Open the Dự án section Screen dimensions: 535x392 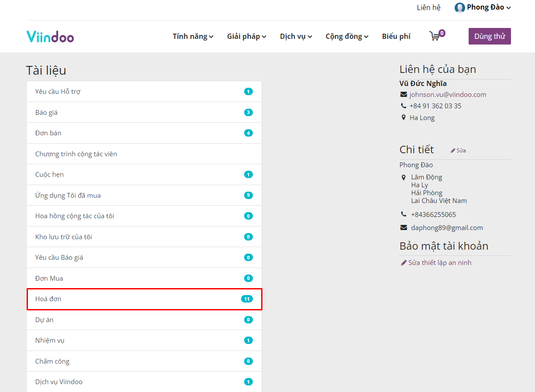pos(144,320)
